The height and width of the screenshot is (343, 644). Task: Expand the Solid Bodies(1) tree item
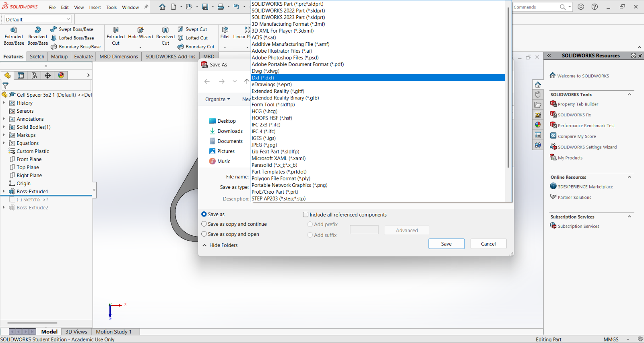[4, 127]
